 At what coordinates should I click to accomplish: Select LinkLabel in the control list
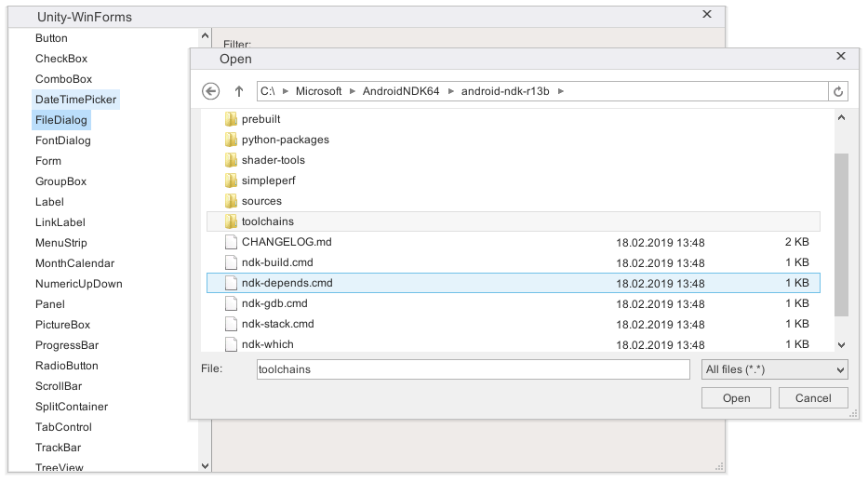coord(60,222)
